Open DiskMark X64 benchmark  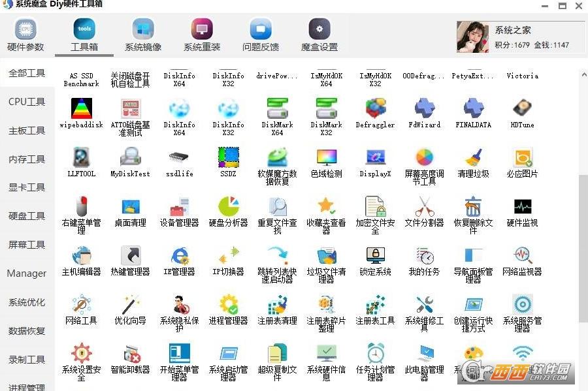pyautogui.click(x=277, y=117)
